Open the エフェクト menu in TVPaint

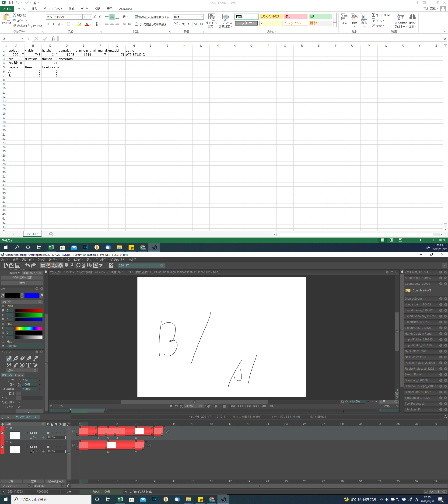click(x=78, y=259)
